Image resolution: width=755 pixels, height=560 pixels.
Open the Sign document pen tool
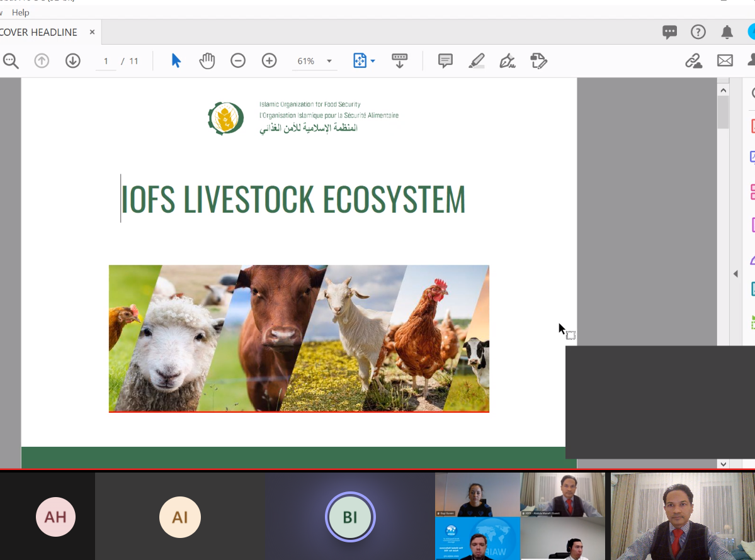click(x=507, y=61)
